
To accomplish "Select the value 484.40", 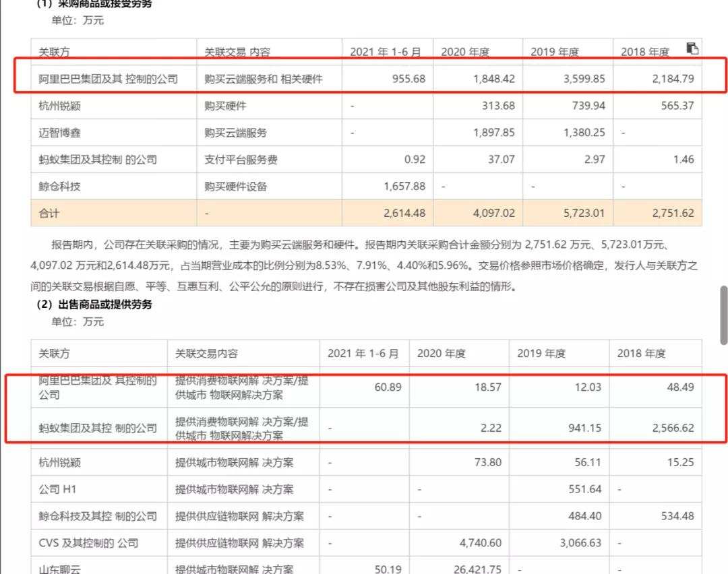I will point(584,516).
